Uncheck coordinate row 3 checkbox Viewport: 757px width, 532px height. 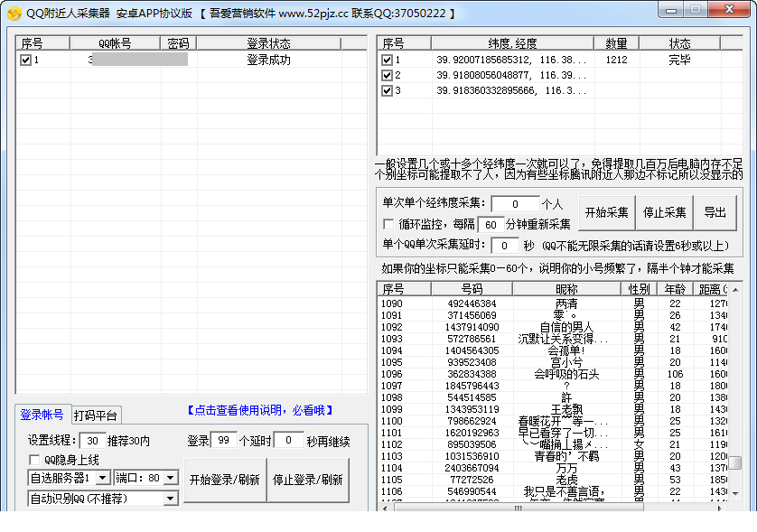click(x=387, y=90)
